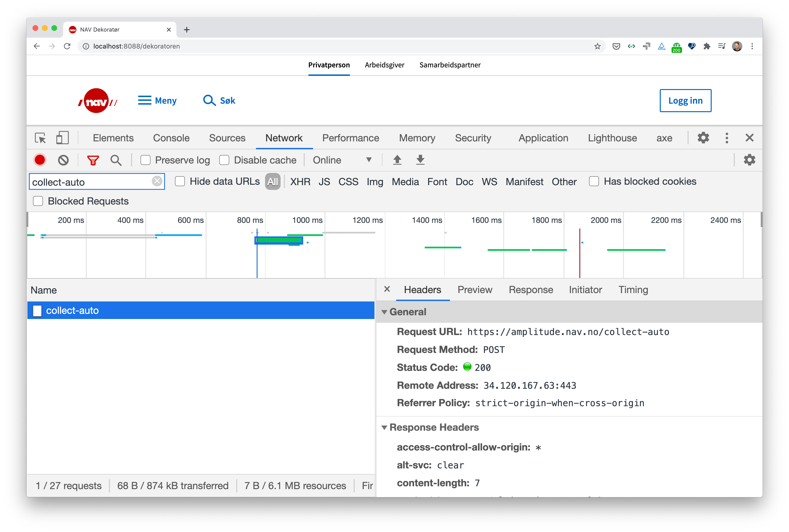The height and width of the screenshot is (532, 789).
Task: Toggle the network filter funnel icon
Action: click(x=93, y=160)
